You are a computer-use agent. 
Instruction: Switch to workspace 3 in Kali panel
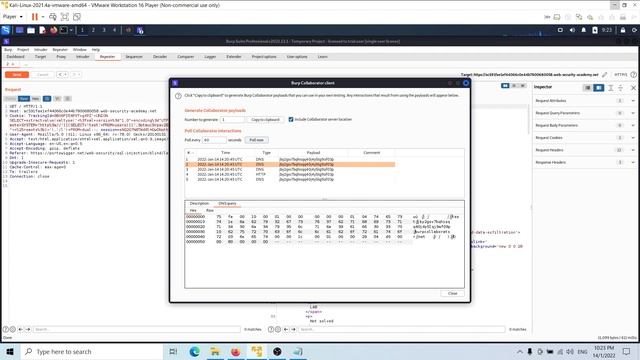[104, 30]
